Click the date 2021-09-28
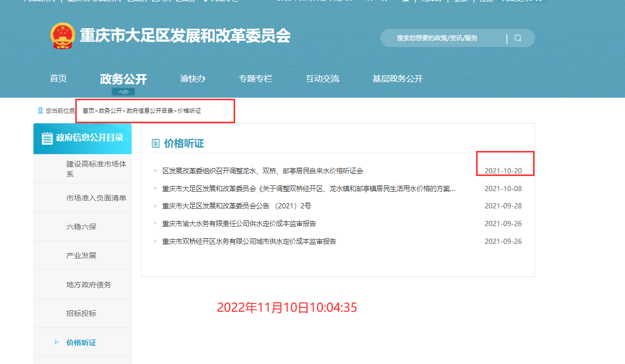The image size is (625, 364). [x=503, y=206]
